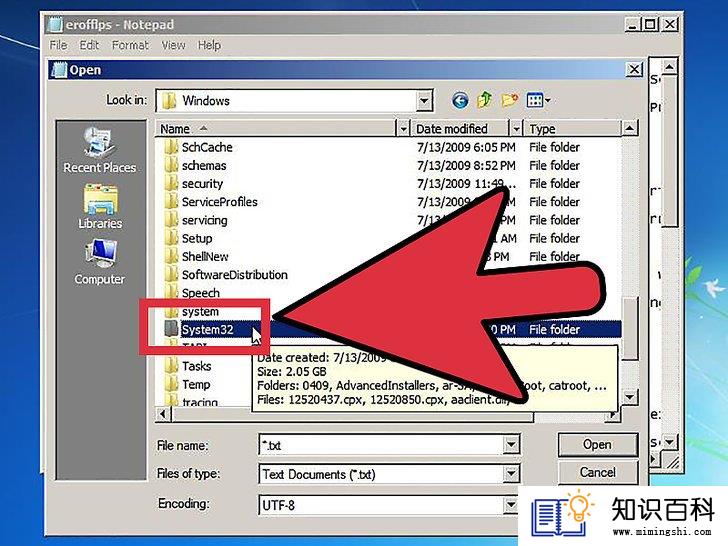Viewport: 728px width, 546px height.
Task: Click the horizontal scroll-left arrow in file list
Action: tap(163, 413)
